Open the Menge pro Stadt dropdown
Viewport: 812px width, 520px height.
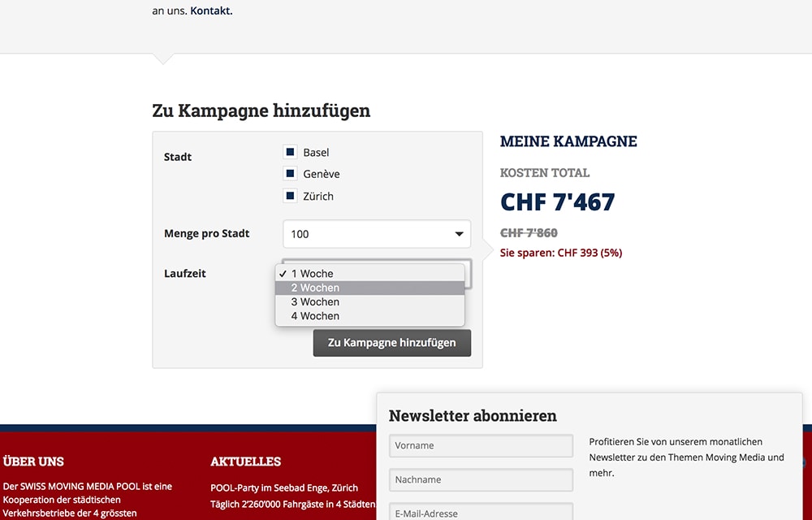(x=376, y=233)
